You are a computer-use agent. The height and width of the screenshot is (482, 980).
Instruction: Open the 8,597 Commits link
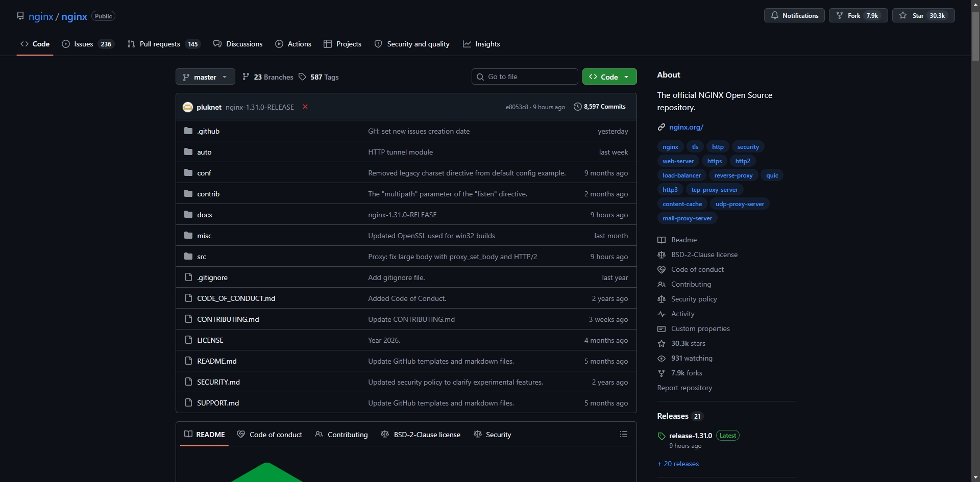pyautogui.click(x=600, y=107)
